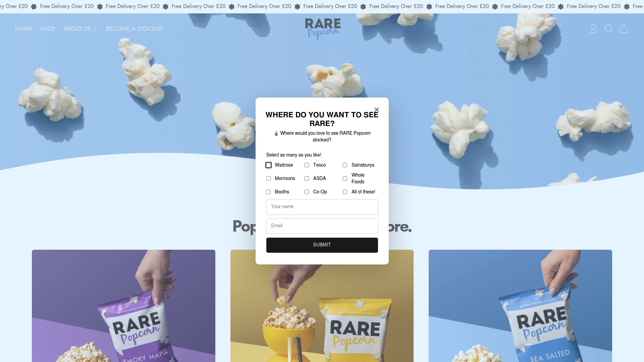Go to the Home menu item
Viewport: 644px width, 362px height.
tap(23, 29)
